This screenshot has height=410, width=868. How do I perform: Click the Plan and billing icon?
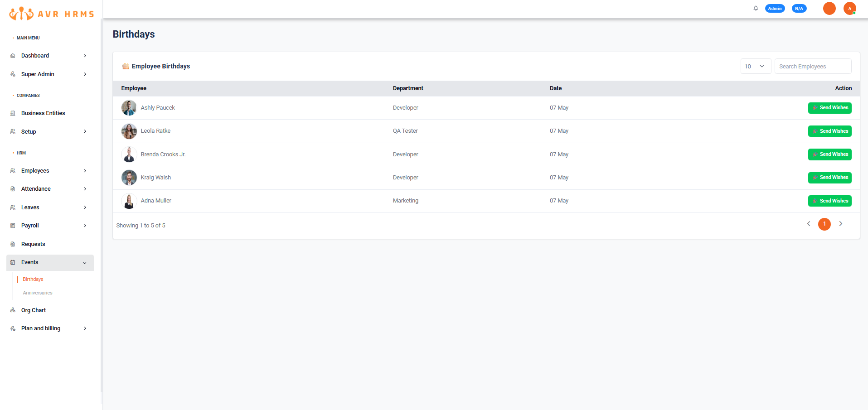point(13,328)
